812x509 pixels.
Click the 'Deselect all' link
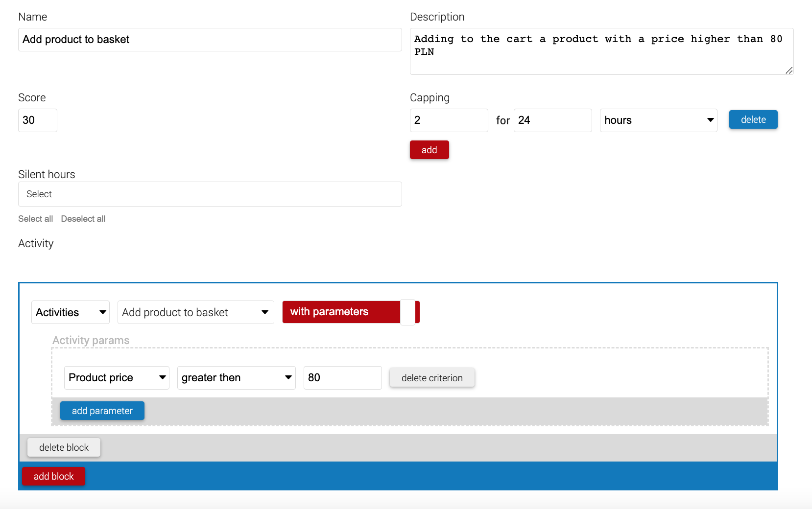tap(83, 219)
